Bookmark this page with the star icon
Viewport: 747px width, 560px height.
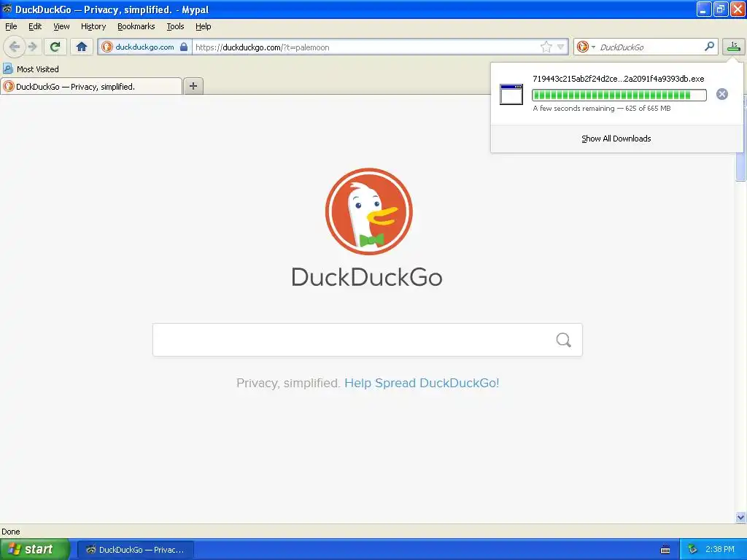click(x=546, y=47)
